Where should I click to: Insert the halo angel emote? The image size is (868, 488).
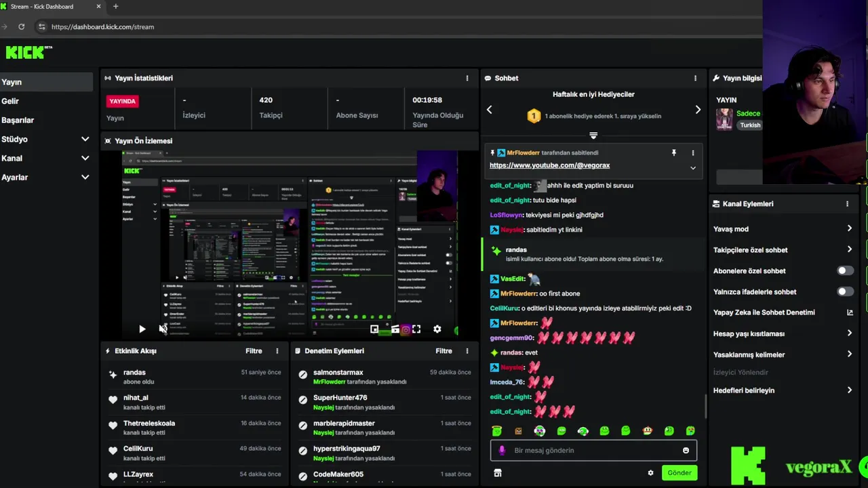(x=497, y=431)
